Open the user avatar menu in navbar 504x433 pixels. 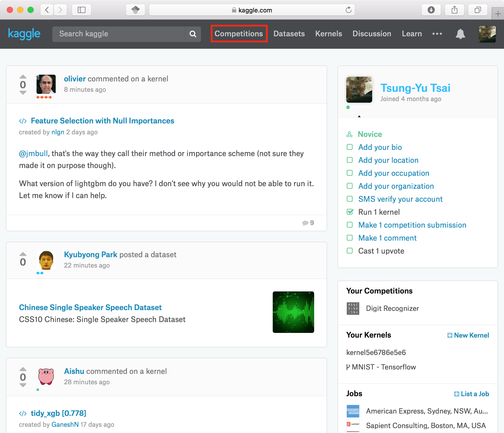click(x=487, y=34)
